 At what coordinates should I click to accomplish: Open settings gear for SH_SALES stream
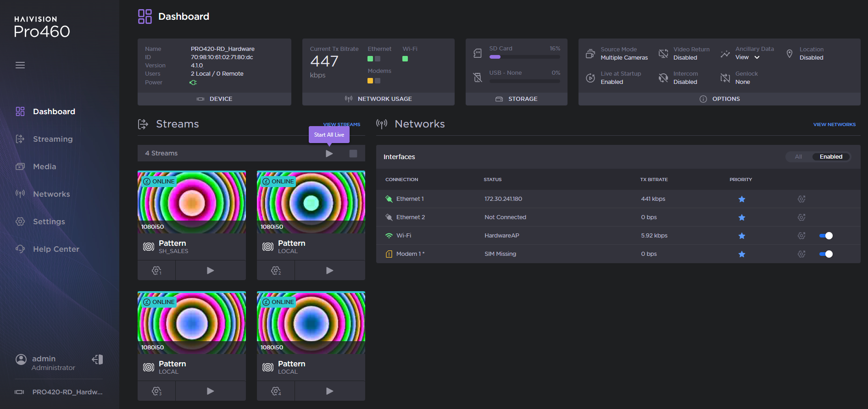(x=156, y=271)
